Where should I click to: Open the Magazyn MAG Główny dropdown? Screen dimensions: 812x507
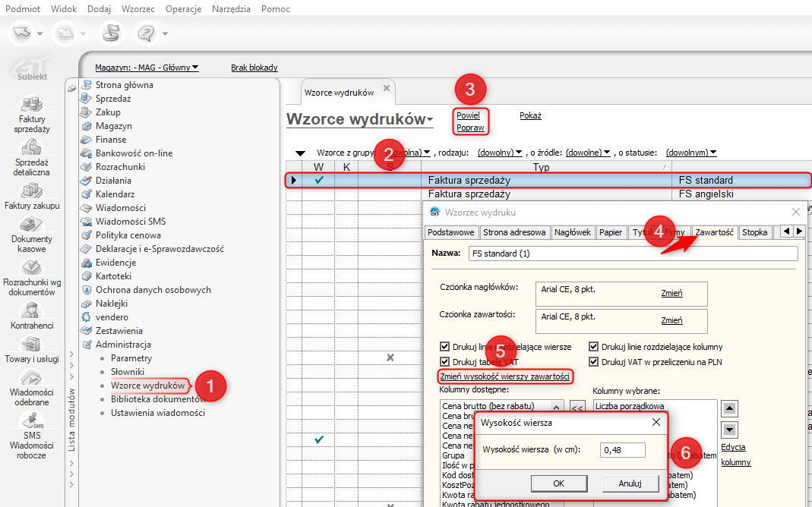click(147, 68)
